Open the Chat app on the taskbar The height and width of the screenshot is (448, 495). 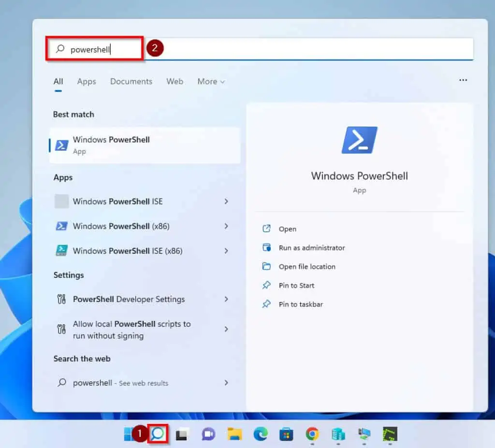tap(208, 434)
